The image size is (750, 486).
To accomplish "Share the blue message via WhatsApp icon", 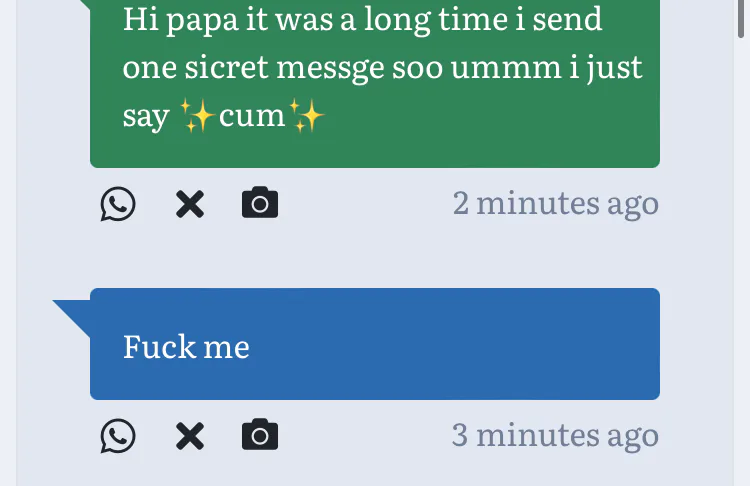I will 118,436.
